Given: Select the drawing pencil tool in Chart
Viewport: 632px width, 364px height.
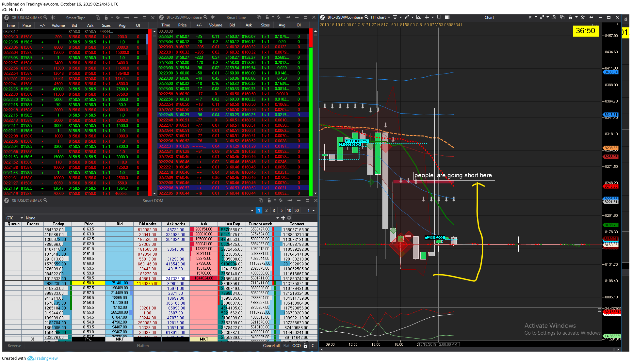Looking at the screenshot, I should click(x=407, y=17).
